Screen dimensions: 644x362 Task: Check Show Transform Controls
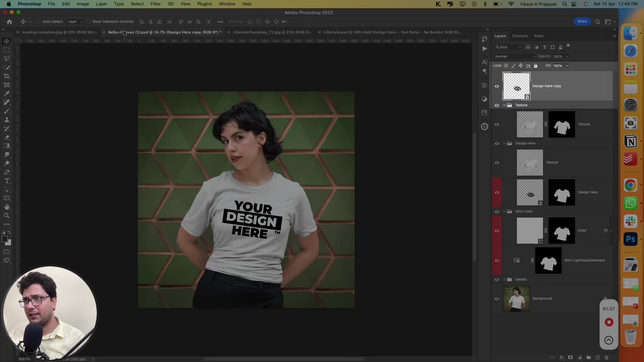[88, 21]
